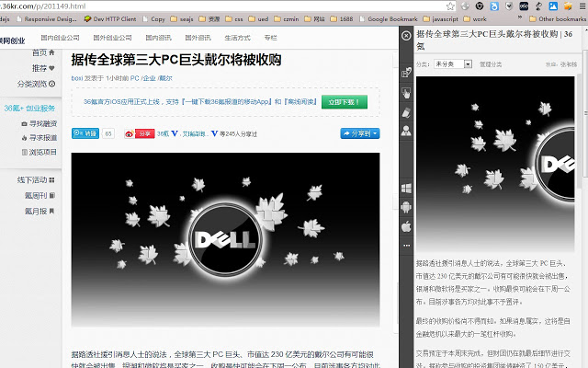Open the 1688 bookmarks folder
This screenshot has width=588, height=368.
tap(341, 18)
